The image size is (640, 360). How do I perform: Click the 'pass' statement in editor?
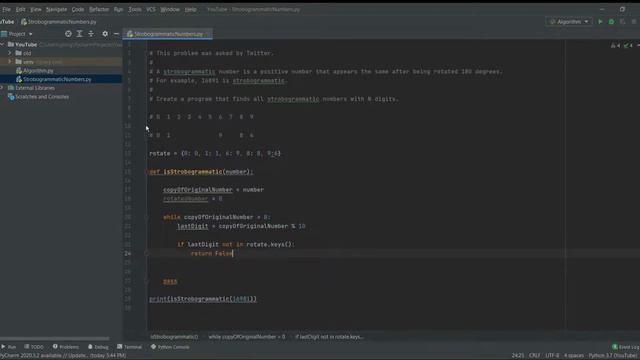pos(170,281)
